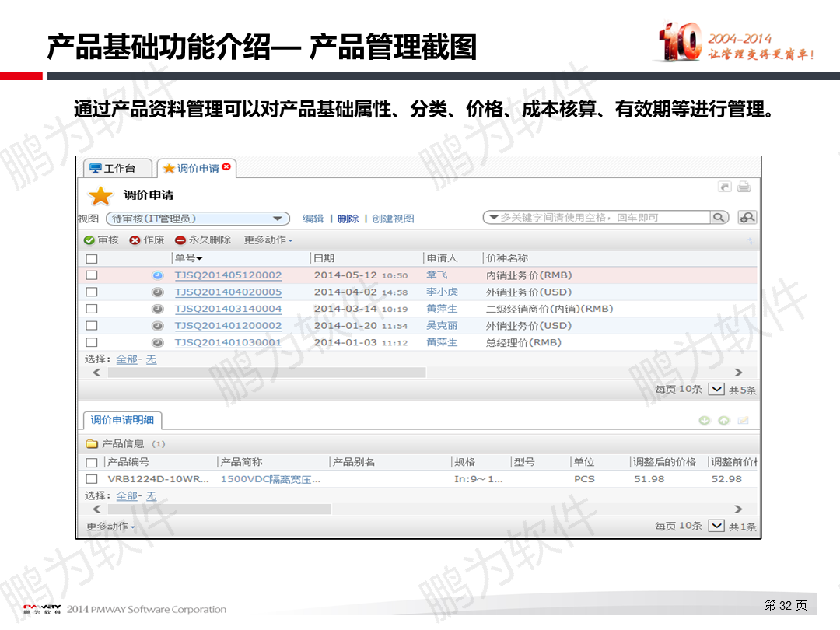Click the export icon left of printer

(724, 187)
